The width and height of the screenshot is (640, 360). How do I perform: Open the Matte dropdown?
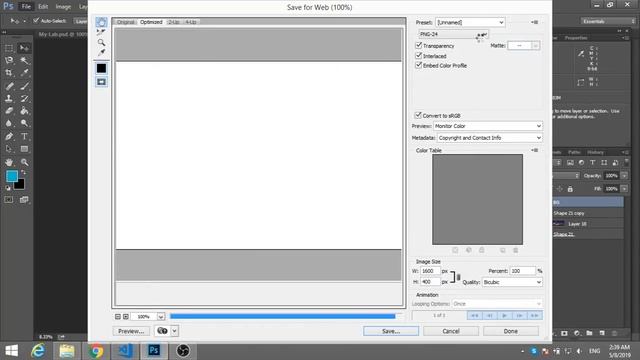pos(524,46)
